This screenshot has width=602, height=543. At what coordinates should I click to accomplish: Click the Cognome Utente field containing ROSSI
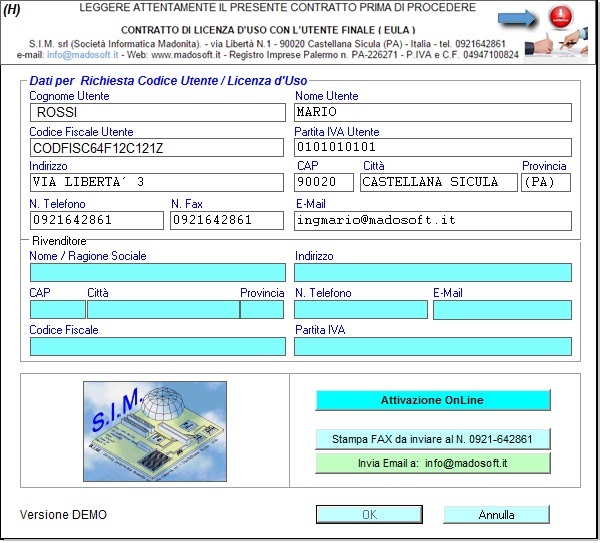158,113
